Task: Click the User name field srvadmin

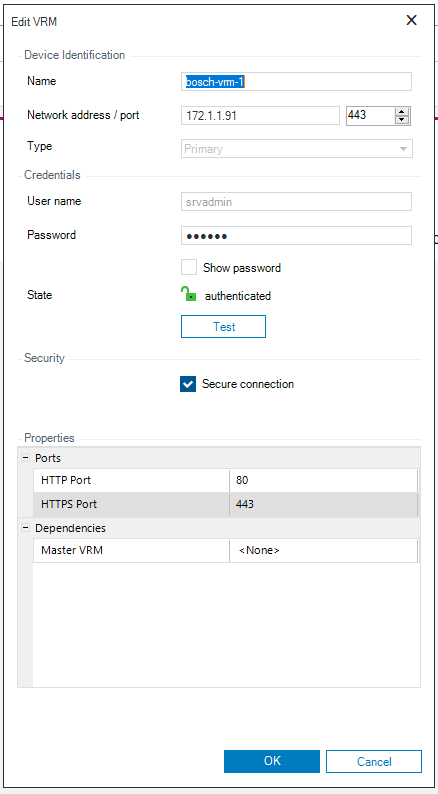Action: click(296, 202)
